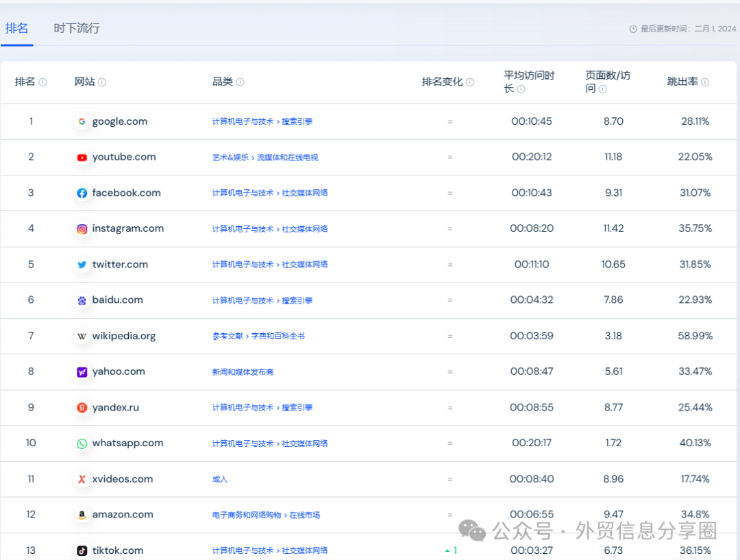Show info tooltip for 品类 column
Screen dimensions: 740x560
pos(241,82)
